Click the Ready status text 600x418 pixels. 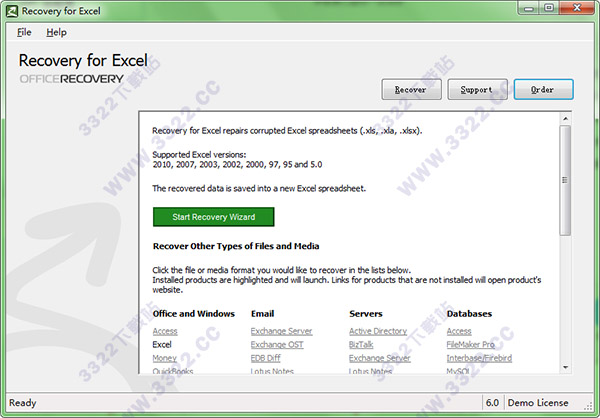coord(23,403)
